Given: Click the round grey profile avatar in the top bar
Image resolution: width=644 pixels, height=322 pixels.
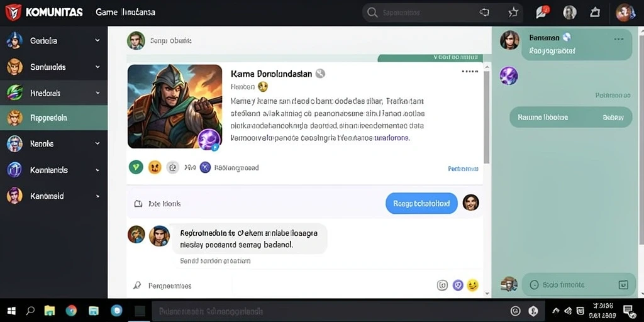Looking at the screenshot, I should pyautogui.click(x=570, y=13).
